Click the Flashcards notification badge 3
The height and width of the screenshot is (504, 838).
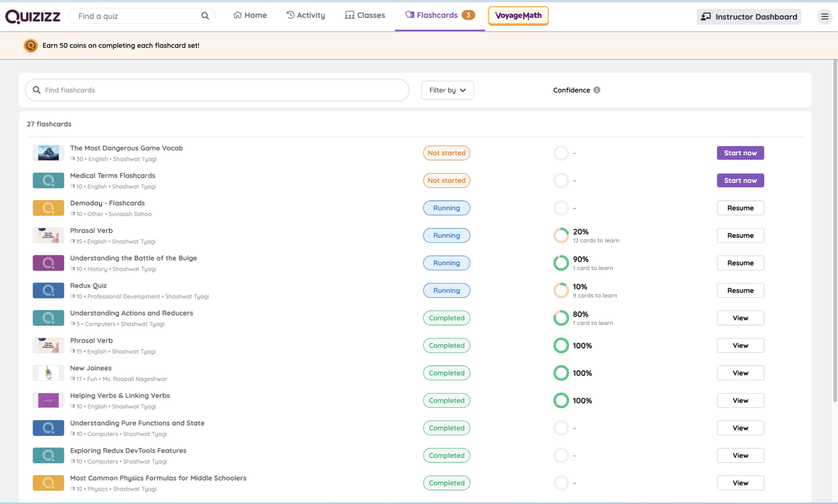pyautogui.click(x=468, y=15)
